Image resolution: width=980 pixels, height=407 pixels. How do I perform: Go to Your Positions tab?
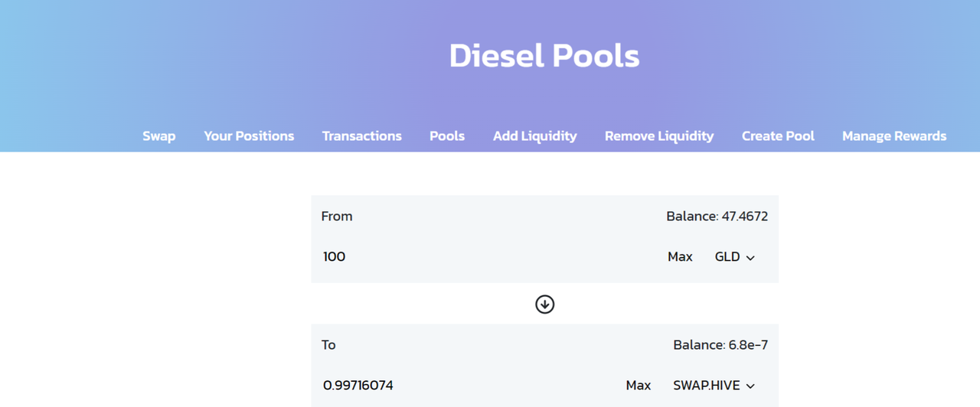point(249,136)
